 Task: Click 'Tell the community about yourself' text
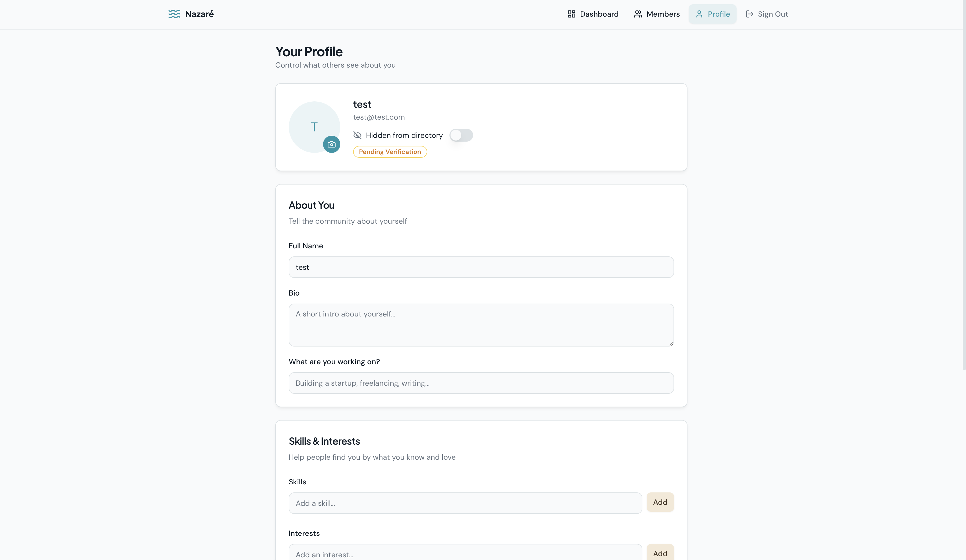point(348,221)
